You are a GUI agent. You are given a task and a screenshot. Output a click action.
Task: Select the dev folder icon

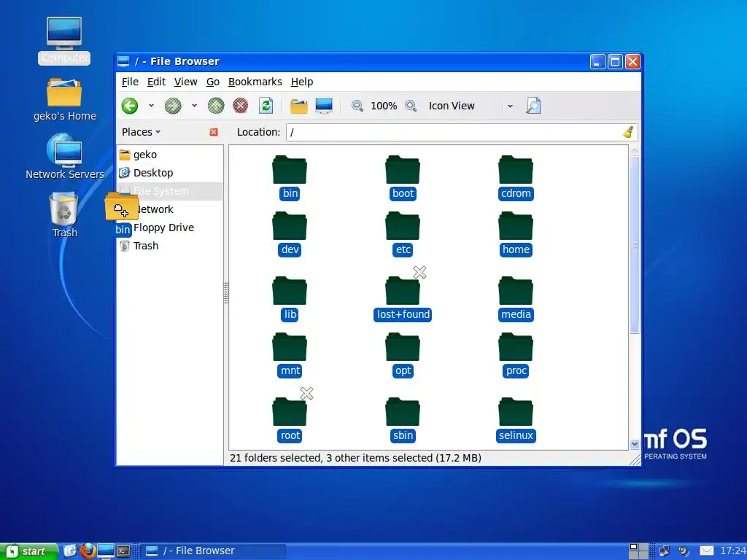pyautogui.click(x=290, y=226)
